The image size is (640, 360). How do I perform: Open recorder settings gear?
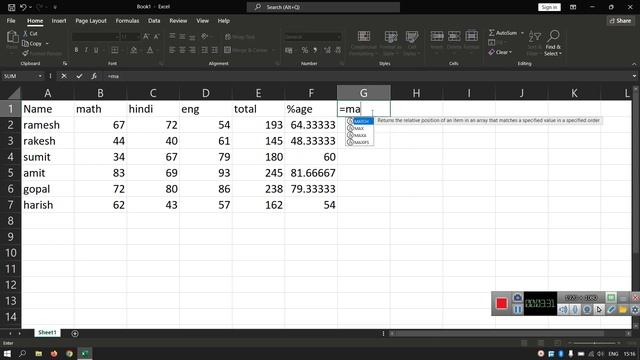point(634,310)
